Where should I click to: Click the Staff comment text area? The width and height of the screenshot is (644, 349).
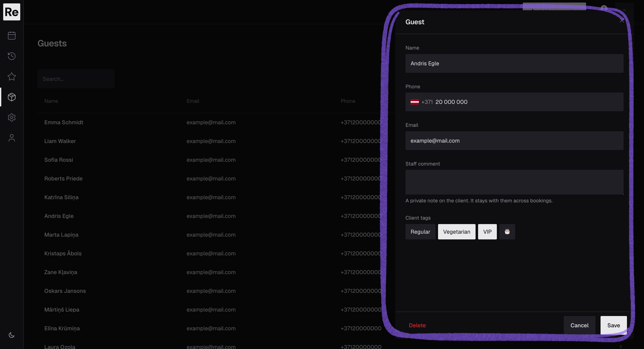(x=514, y=182)
